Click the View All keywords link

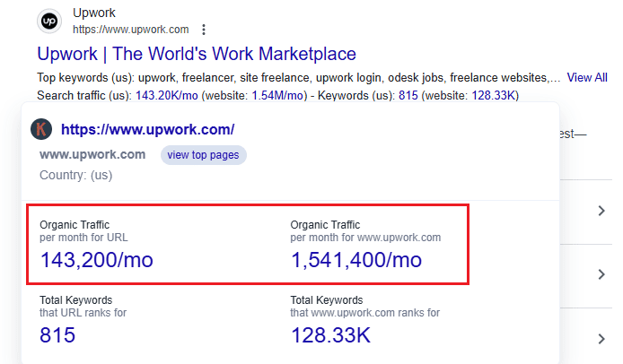pos(587,77)
